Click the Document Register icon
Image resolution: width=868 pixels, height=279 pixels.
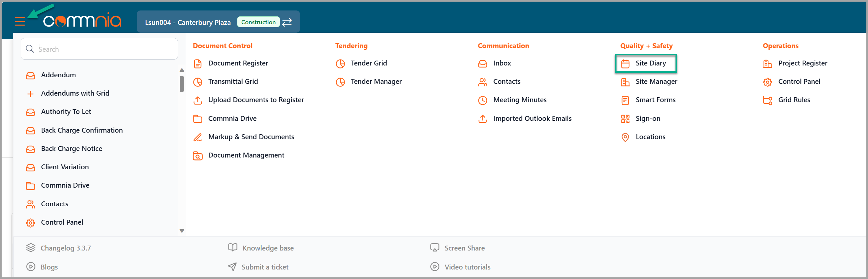click(198, 64)
